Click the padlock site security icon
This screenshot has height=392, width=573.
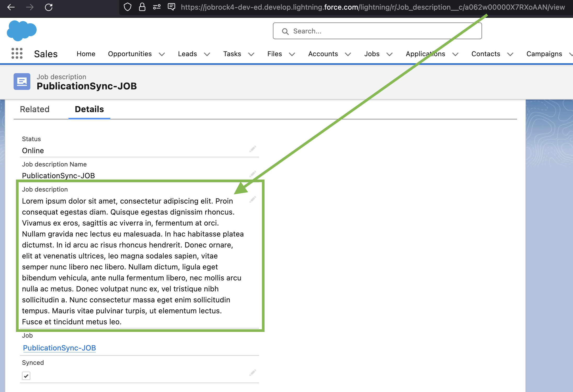click(142, 7)
